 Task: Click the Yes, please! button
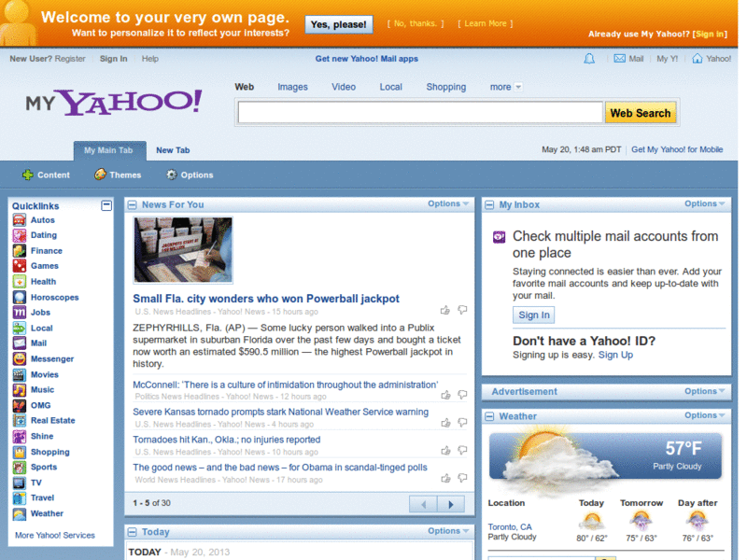point(339,24)
